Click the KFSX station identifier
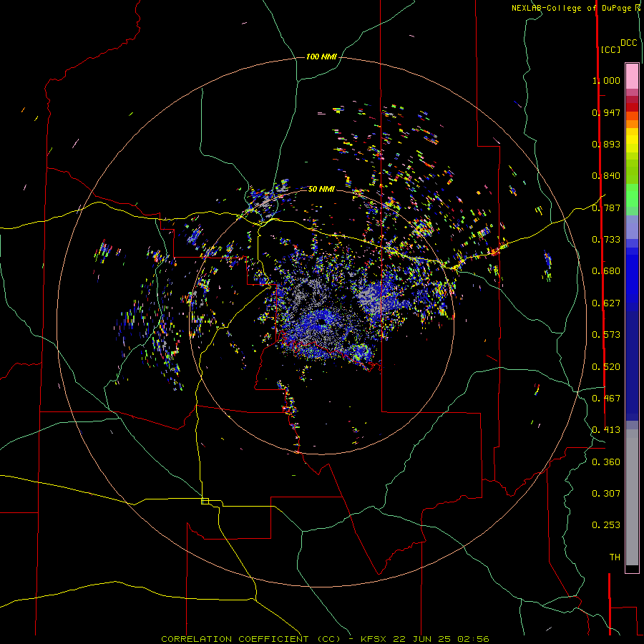This screenshot has width=644, height=644. tap(373, 639)
